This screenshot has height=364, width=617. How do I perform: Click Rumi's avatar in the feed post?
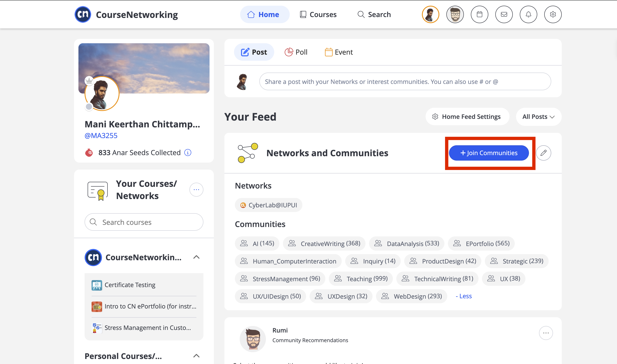(x=253, y=339)
